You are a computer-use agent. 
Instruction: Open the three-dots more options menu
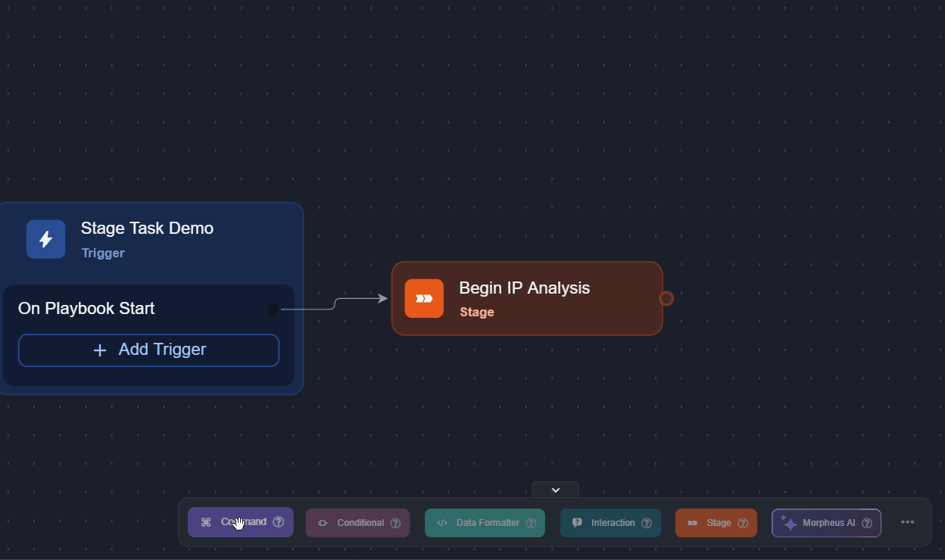908,522
